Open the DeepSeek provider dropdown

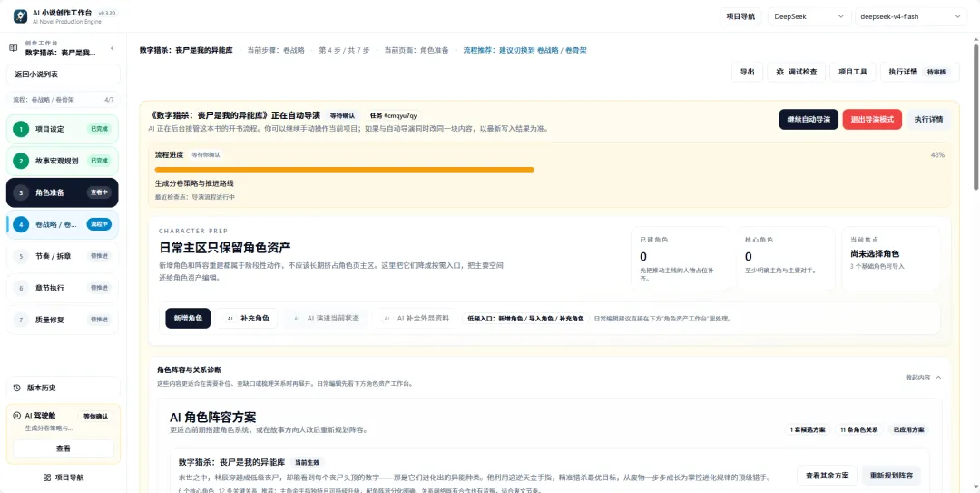(809, 16)
